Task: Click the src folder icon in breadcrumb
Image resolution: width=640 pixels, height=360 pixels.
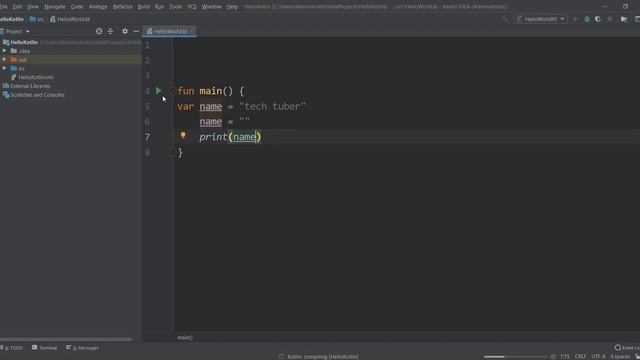Action: pyautogui.click(x=33, y=19)
